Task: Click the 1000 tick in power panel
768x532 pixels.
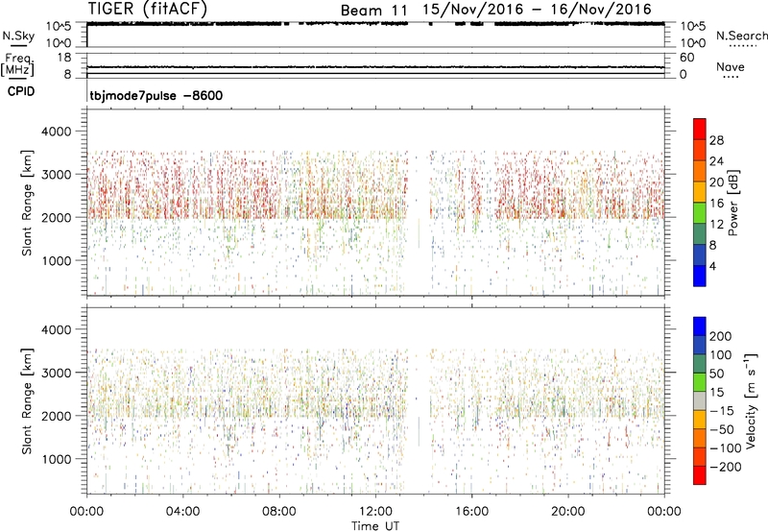Action: [x=57, y=260]
